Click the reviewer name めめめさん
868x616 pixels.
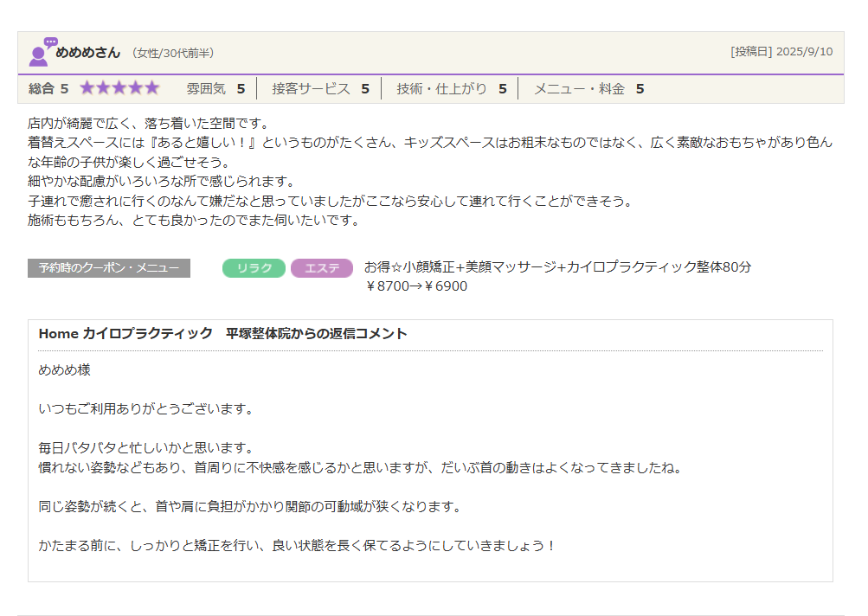click(x=88, y=53)
